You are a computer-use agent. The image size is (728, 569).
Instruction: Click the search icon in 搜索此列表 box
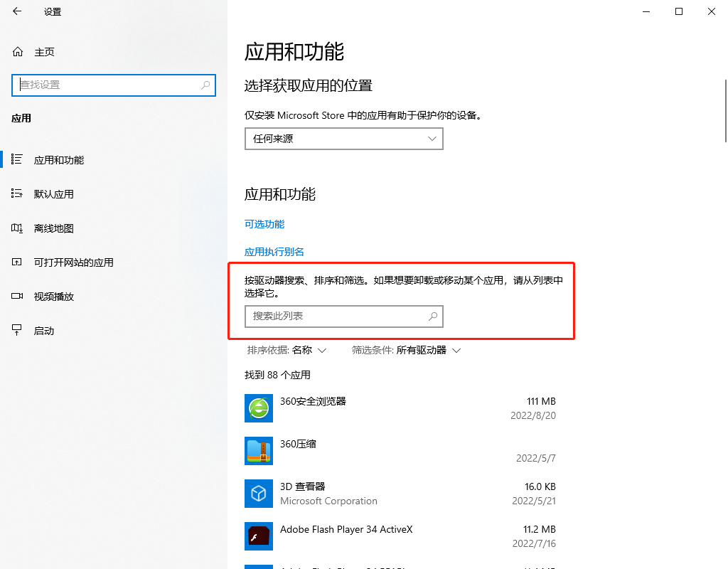(432, 317)
